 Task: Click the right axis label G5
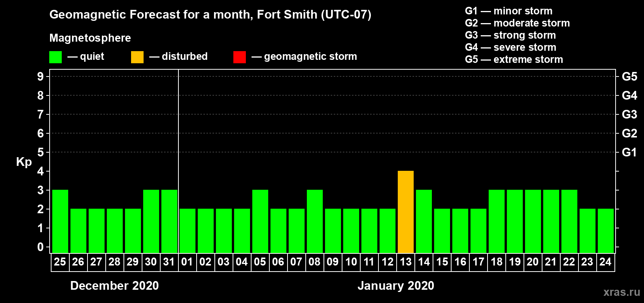(x=630, y=77)
